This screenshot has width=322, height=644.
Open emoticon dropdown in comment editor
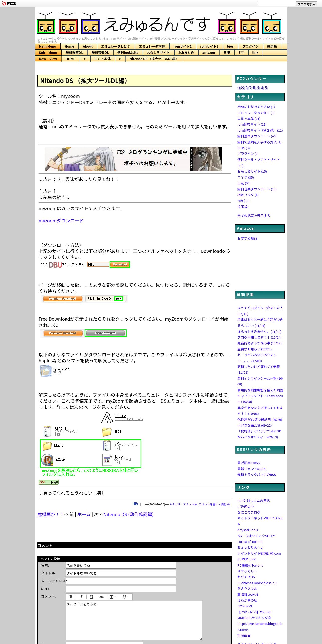coord(126,597)
